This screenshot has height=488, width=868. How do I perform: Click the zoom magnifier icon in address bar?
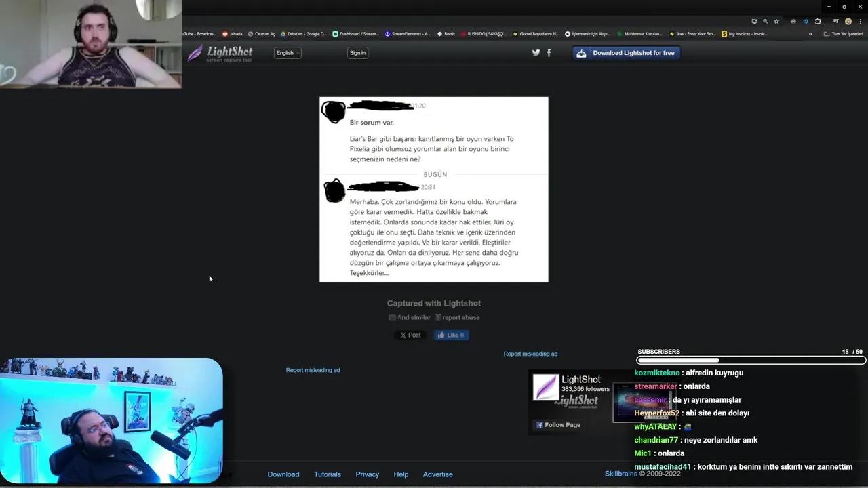[765, 22]
